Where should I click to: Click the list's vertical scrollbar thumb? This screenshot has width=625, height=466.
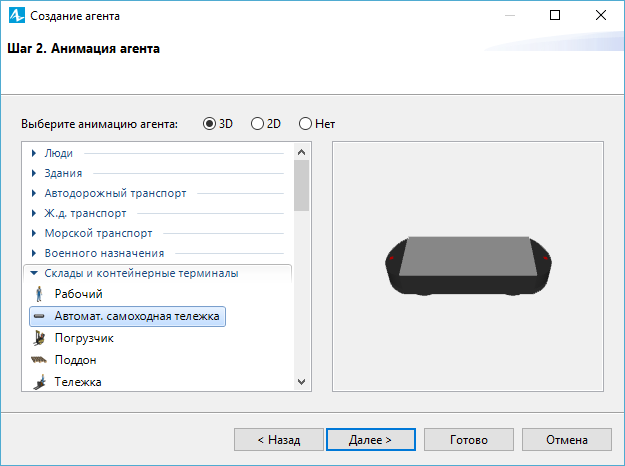(302, 185)
